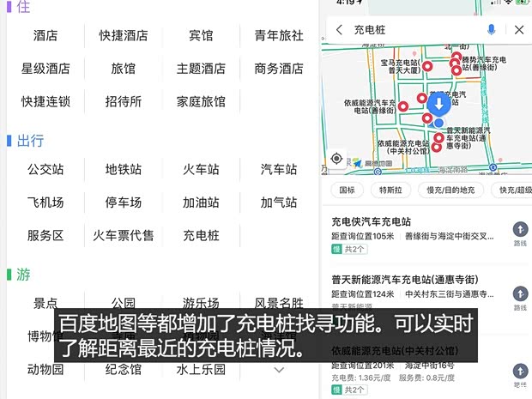The image size is (532, 399).
Task: Open the 充电侠汽车充电站 result
Action: (x=426, y=235)
